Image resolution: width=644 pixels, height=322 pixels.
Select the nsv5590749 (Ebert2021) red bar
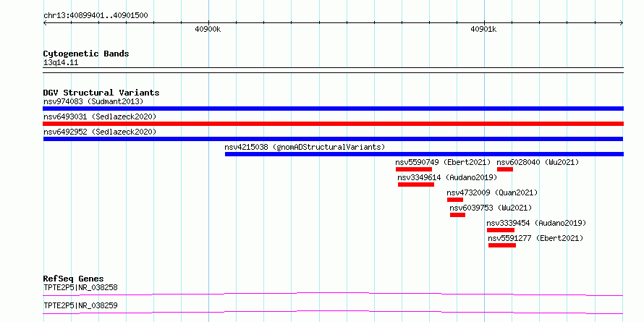[x=414, y=169]
